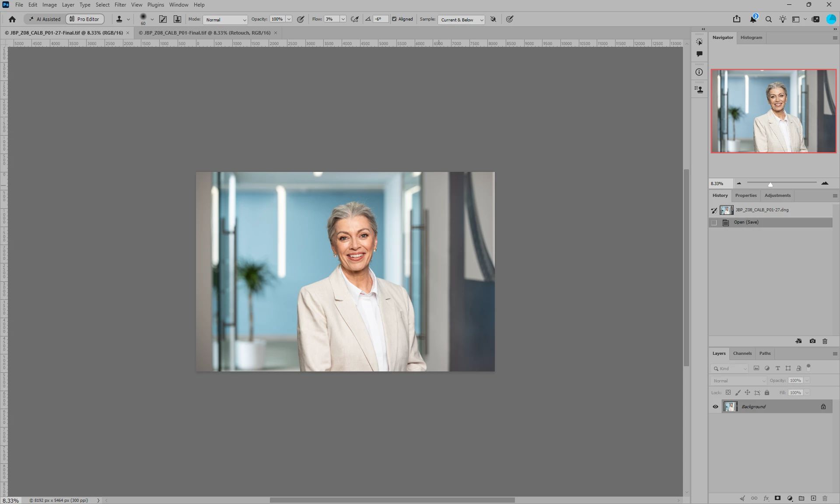This screenshot has width=840, height=504.
Task: Click the Pro Editor button
Action: pyautogui.click(x=85, y=19)
